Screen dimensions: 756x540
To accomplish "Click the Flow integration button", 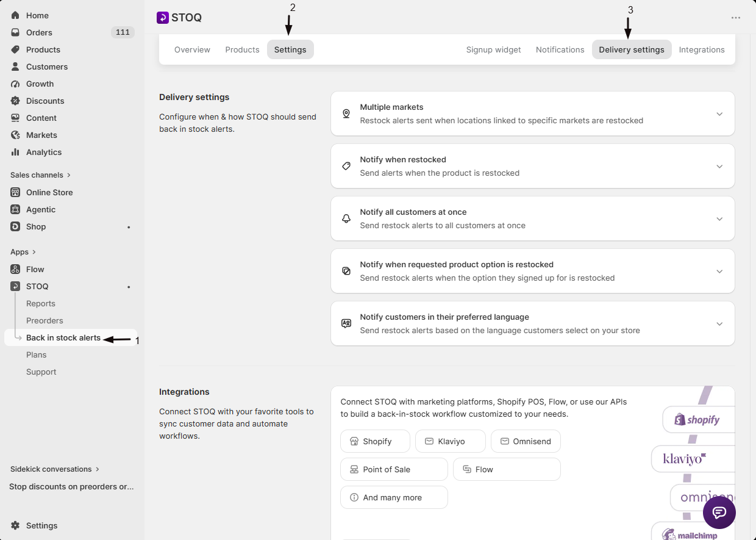I will 507,469.
